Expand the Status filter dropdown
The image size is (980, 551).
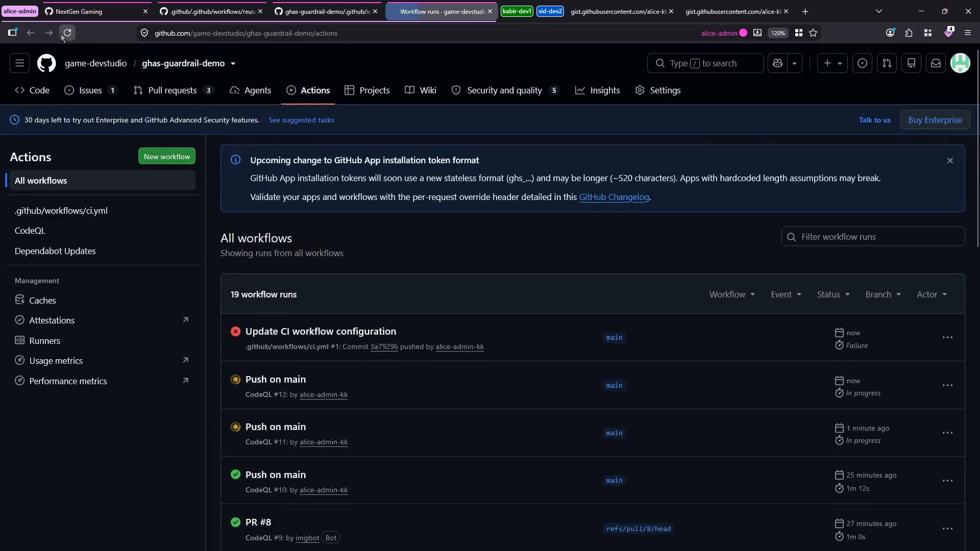pos(833,294)
